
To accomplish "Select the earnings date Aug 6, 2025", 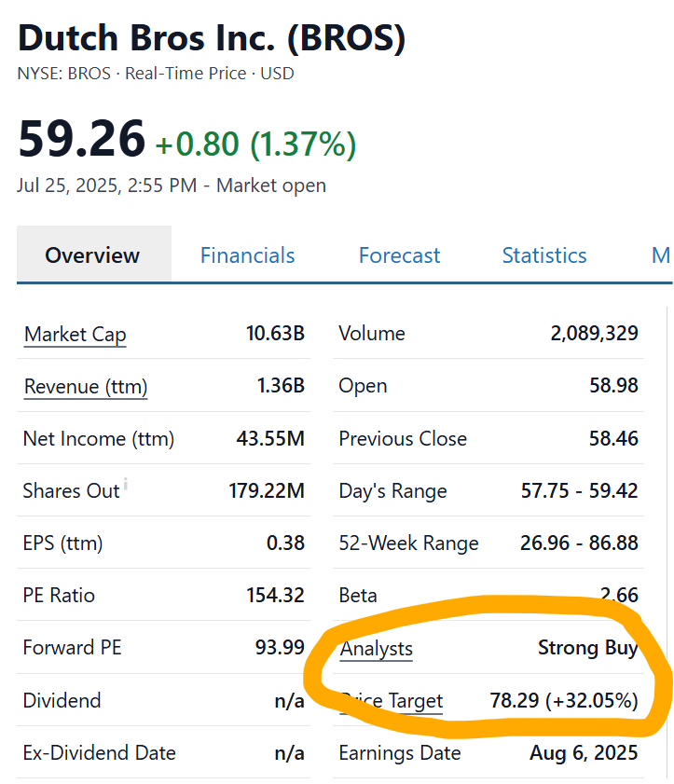I will [x=584, y=753].
